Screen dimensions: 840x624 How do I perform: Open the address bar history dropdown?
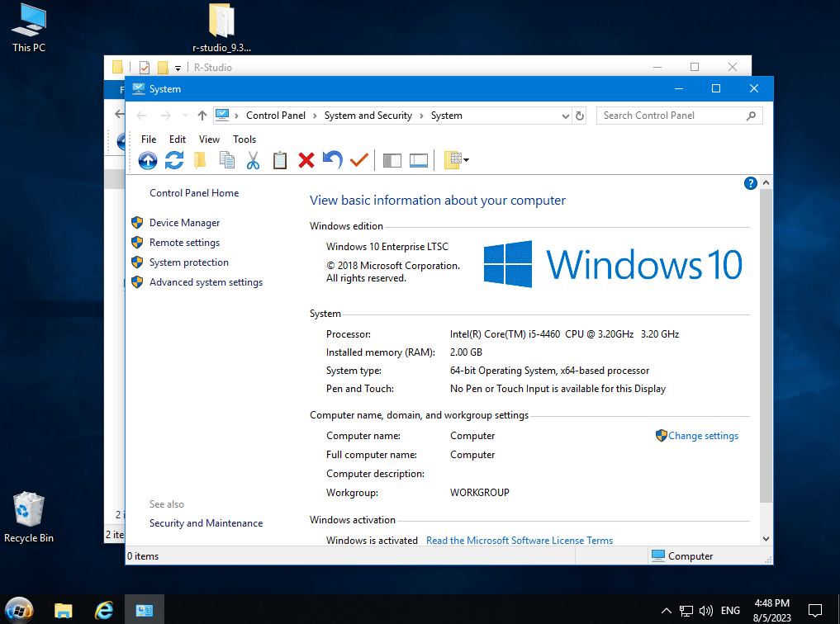coord(565,116)
